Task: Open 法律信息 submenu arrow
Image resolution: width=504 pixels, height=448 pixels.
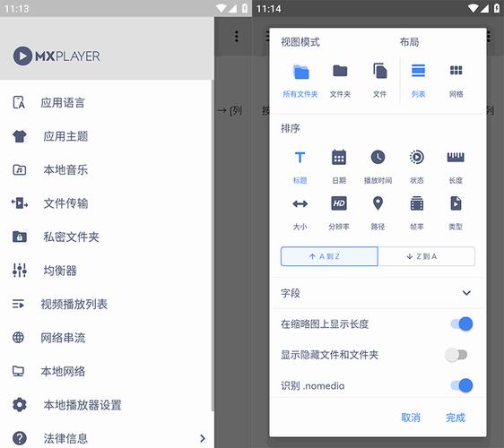Action: pos(202,438)
